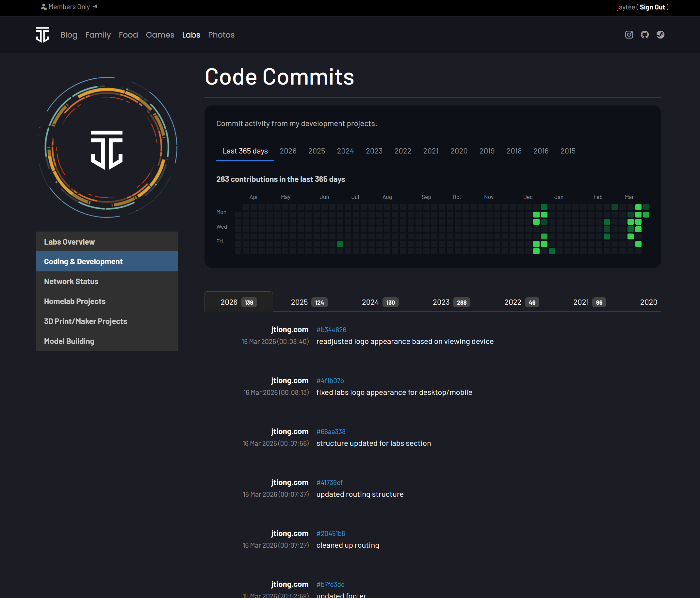Select the Last 365 days tab
Screen dimensions: 700x598
245,151
